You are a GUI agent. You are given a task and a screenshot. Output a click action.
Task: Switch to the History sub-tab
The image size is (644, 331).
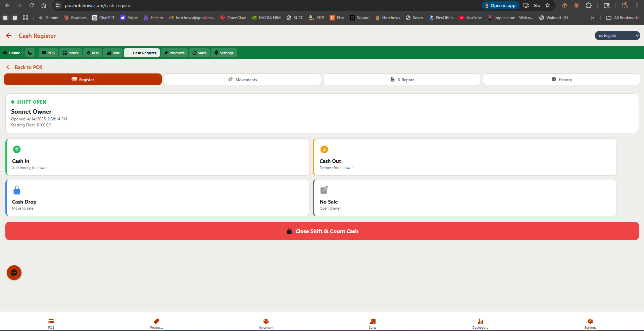click(561, 79)
